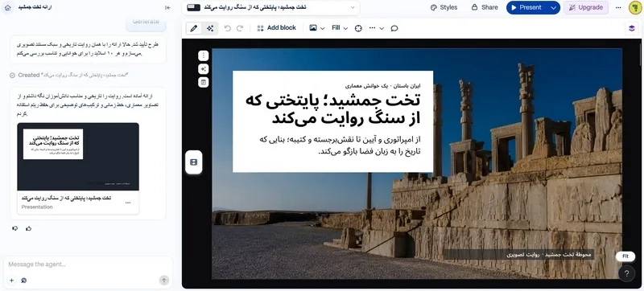Screen dimensions: 644x291
Task: Select the pencil edit mode
Action: (194, 28)
